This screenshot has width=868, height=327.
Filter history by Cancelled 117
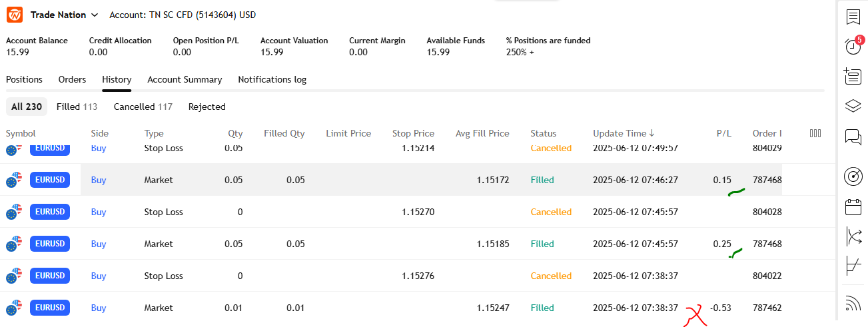click(x=143, y=107)
